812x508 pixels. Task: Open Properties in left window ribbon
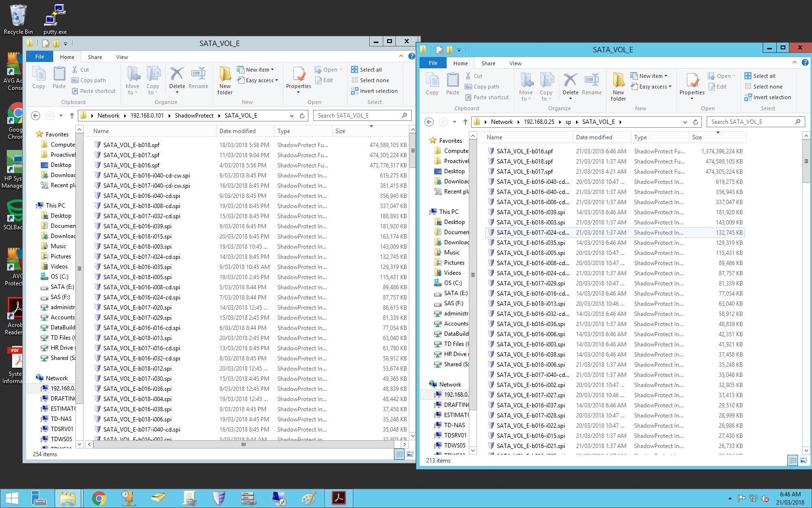click(299, 80)
